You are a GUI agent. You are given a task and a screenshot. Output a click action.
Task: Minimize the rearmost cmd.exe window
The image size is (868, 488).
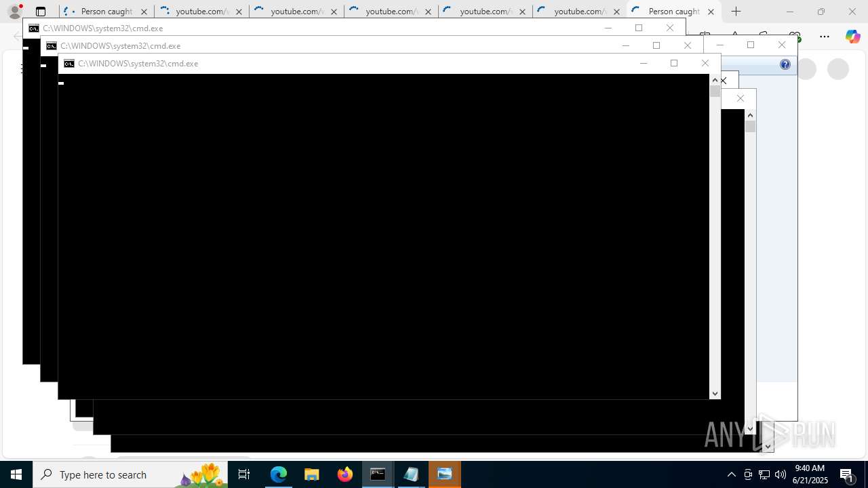click(x=608, y=28)
